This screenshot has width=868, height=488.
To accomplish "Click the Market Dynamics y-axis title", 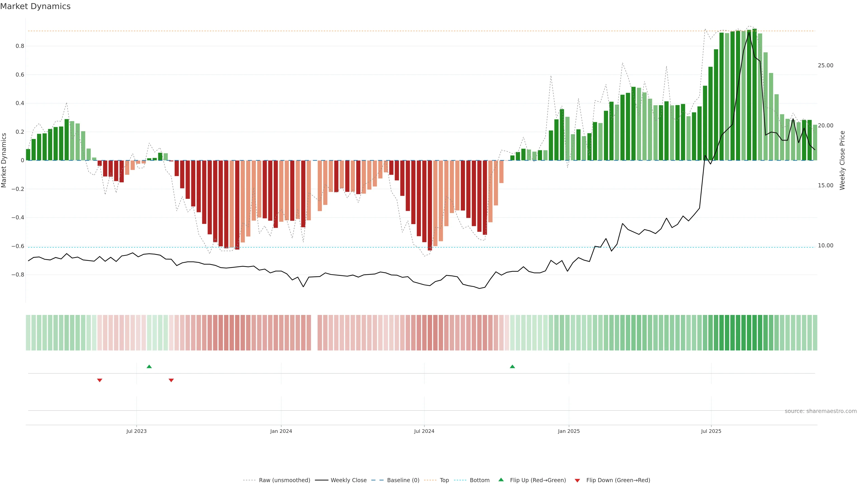I will pos(4,160).
